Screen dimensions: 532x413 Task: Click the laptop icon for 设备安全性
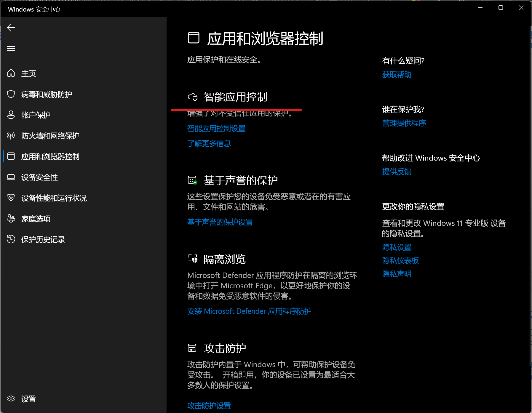point(11,177)
